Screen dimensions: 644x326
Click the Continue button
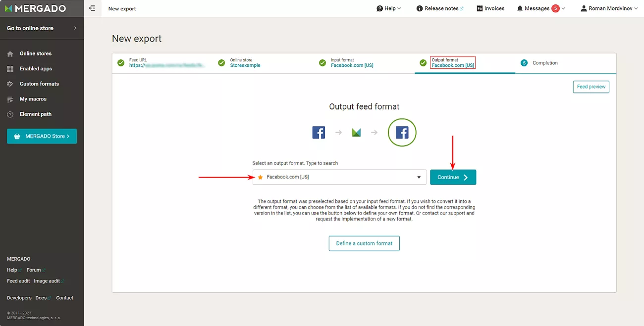pos(453,177)
